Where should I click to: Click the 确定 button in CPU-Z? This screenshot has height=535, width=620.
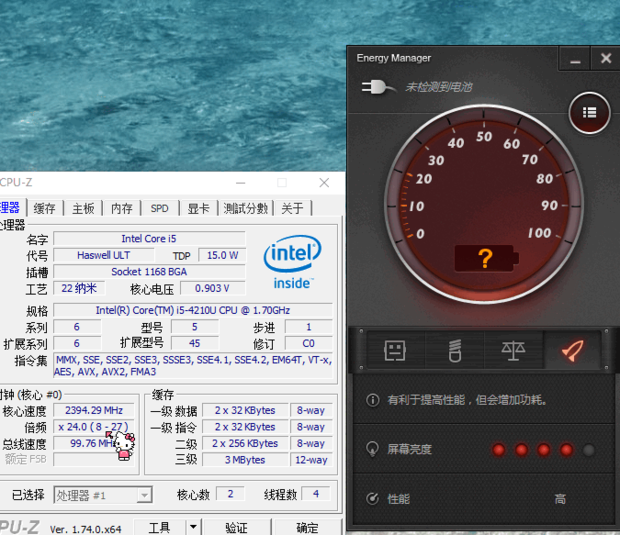(x=307, y=527)
